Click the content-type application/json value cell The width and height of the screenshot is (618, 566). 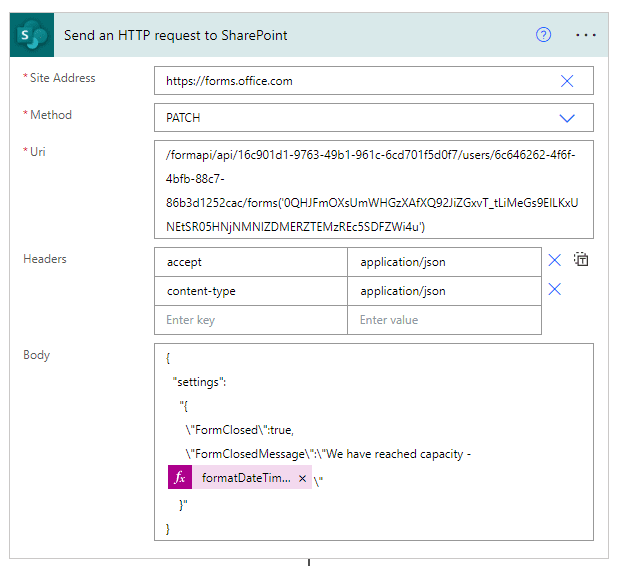[445, 291]
